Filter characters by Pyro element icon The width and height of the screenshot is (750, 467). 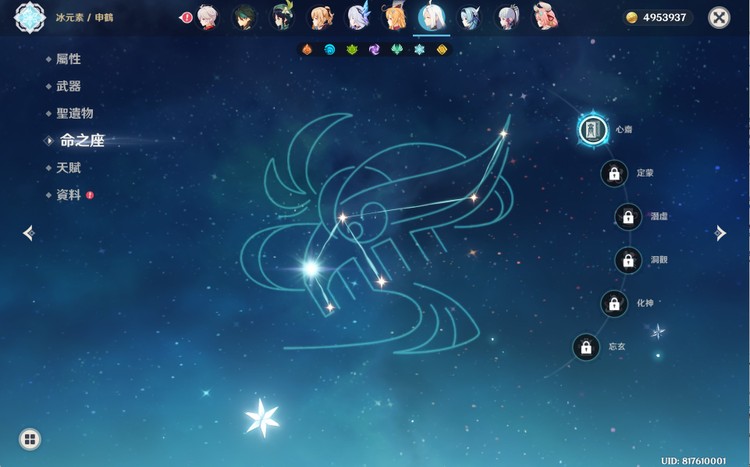[x=307, y=49]
